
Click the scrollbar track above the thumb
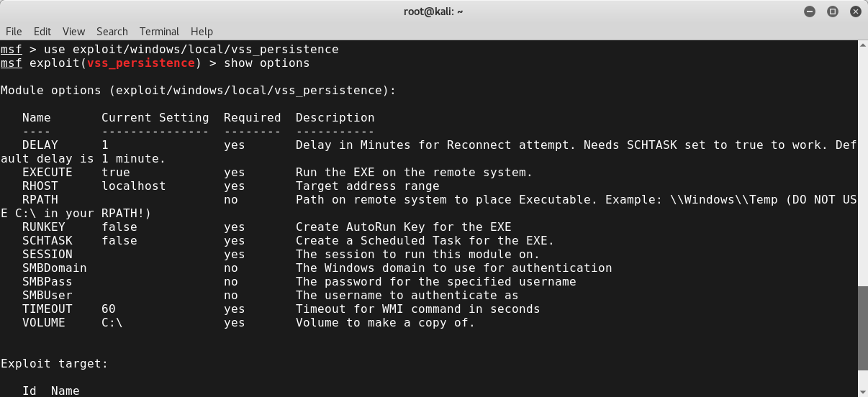pyautogui.click(x=863, y=165)
